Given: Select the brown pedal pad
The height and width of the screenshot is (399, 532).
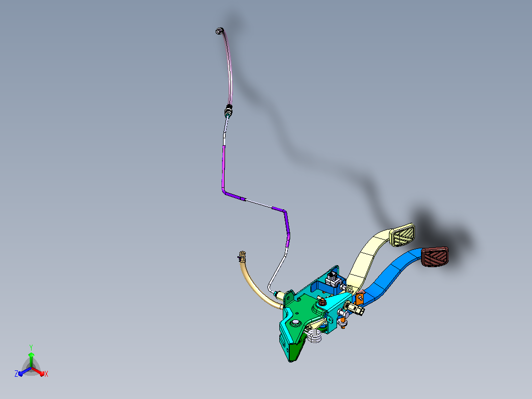Looking at the screenshot, I should point(435,256).
